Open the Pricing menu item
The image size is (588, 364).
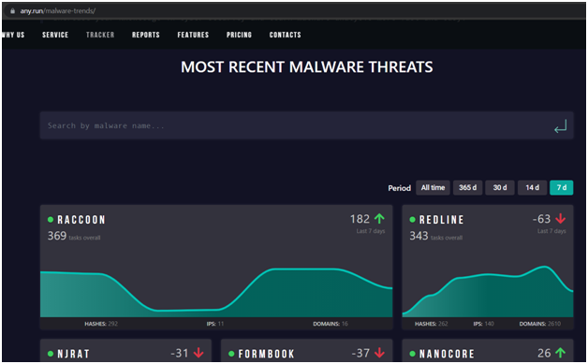[x=239, y=35]
